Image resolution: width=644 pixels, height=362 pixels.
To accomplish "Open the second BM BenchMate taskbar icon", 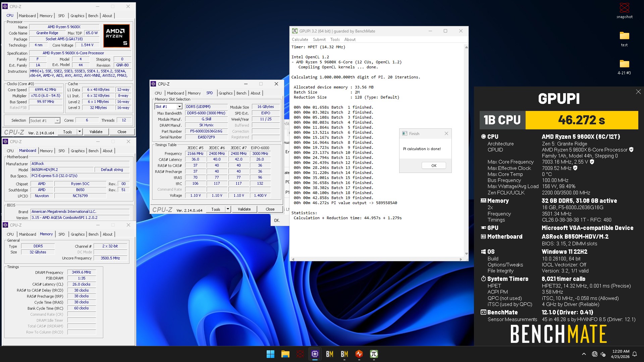I will pos(344,354).
